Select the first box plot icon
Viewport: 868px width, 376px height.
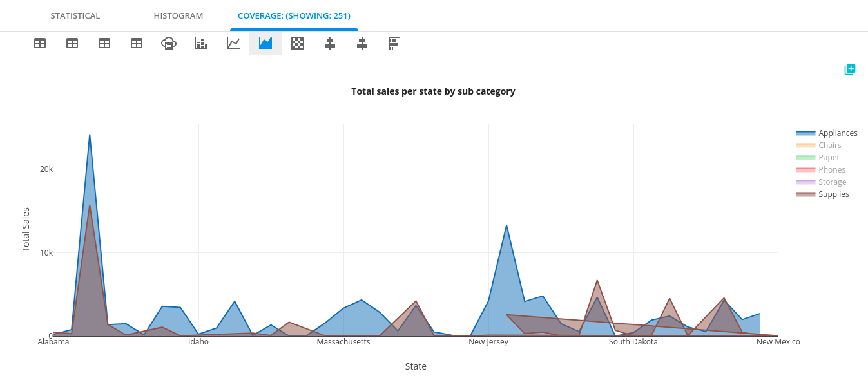[x=330, y=43]
